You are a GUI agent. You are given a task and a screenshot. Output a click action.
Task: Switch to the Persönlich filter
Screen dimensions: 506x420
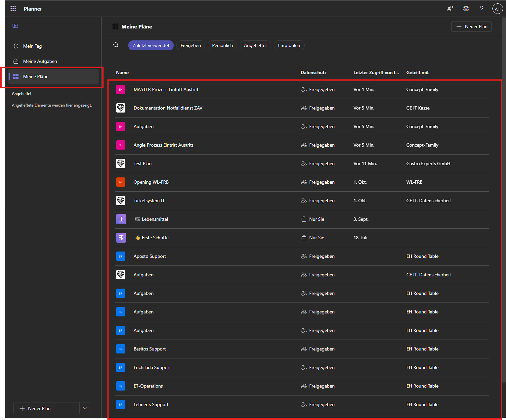(222, 45)
